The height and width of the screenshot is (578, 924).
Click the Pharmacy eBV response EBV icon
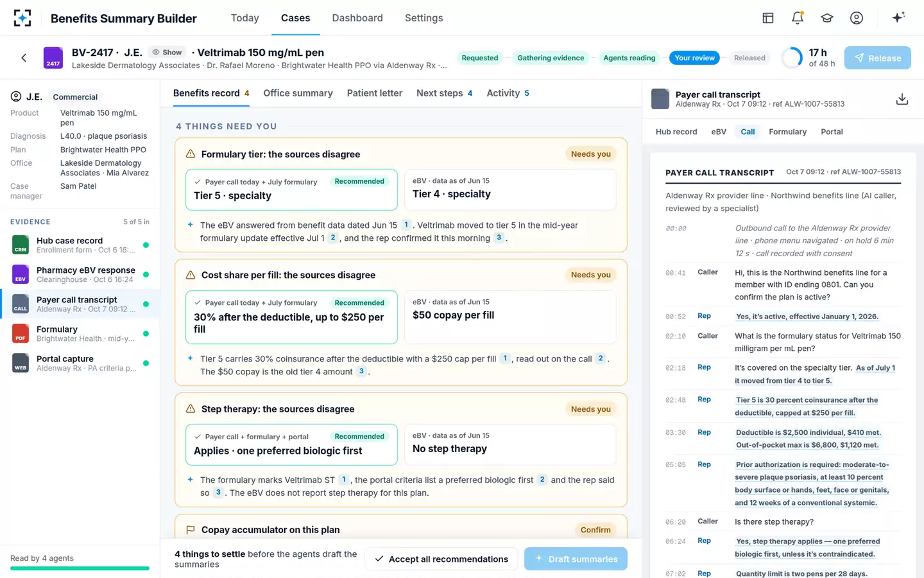21,274
